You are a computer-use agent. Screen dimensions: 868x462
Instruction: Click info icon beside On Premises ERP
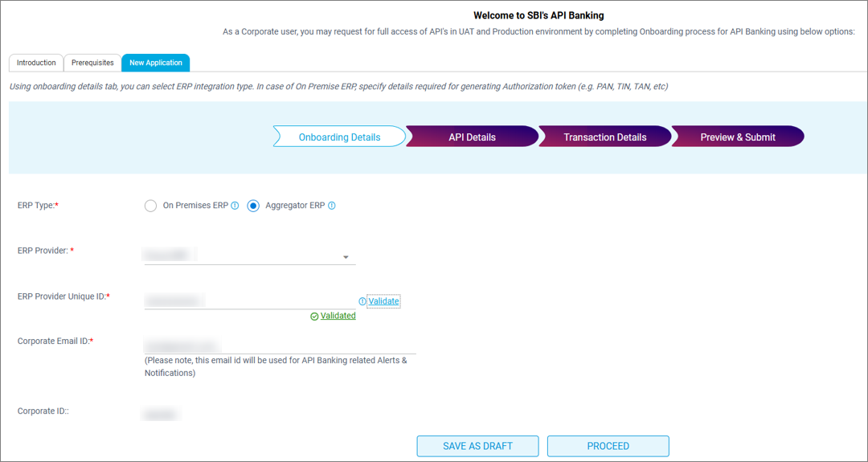(235, 206)
